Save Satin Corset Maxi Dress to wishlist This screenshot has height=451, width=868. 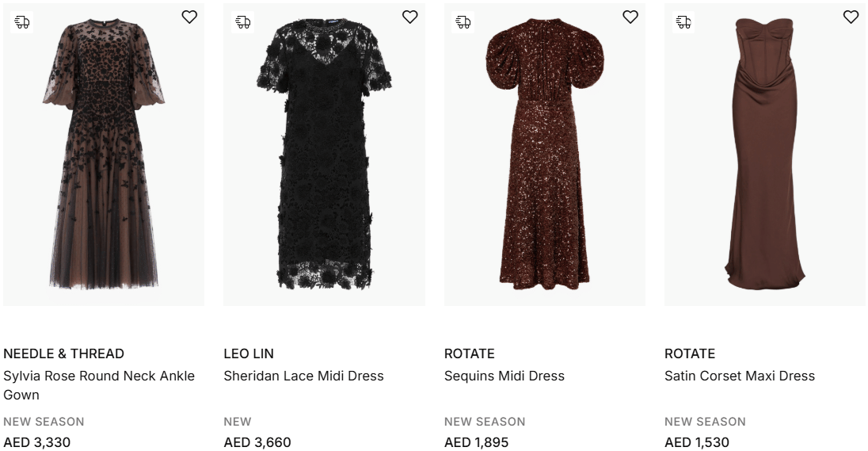[851, 17]
